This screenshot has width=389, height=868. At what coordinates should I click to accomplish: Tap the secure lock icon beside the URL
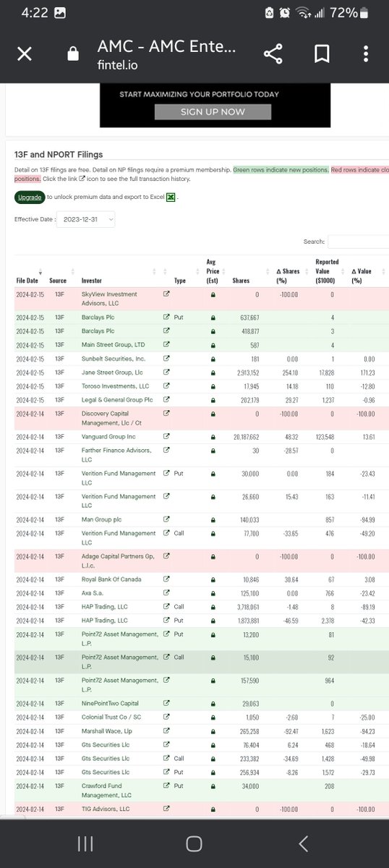click(72, 54)
